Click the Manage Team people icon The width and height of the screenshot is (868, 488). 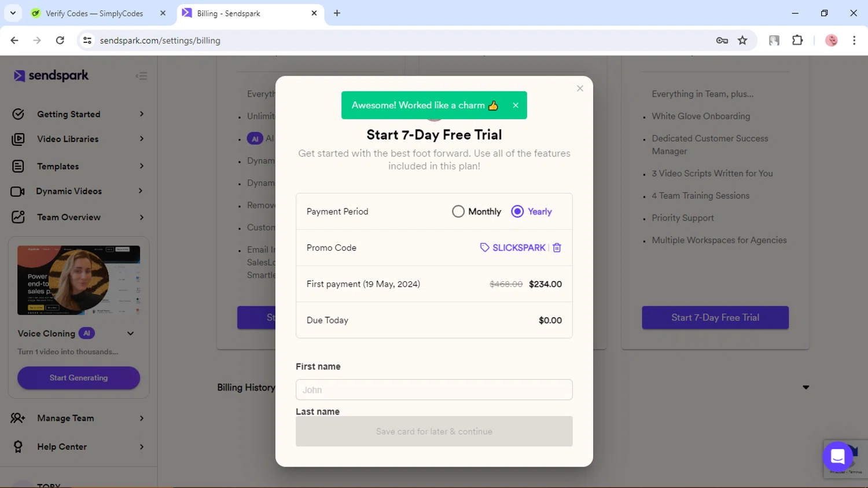(x=18, y=418)
